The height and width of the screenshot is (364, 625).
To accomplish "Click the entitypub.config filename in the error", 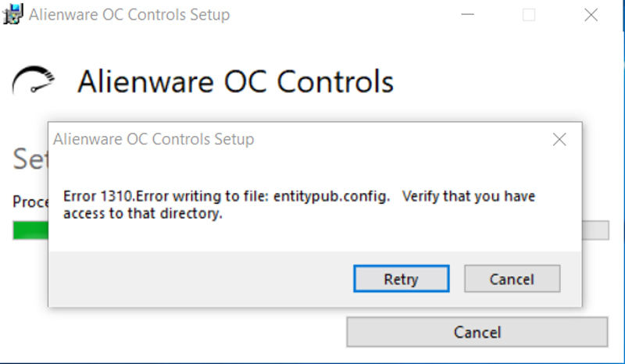I will pos(331,197).
